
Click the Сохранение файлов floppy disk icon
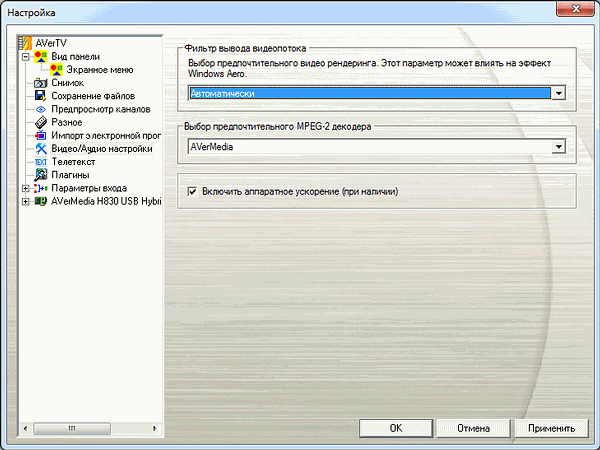(x=41, y=96)
